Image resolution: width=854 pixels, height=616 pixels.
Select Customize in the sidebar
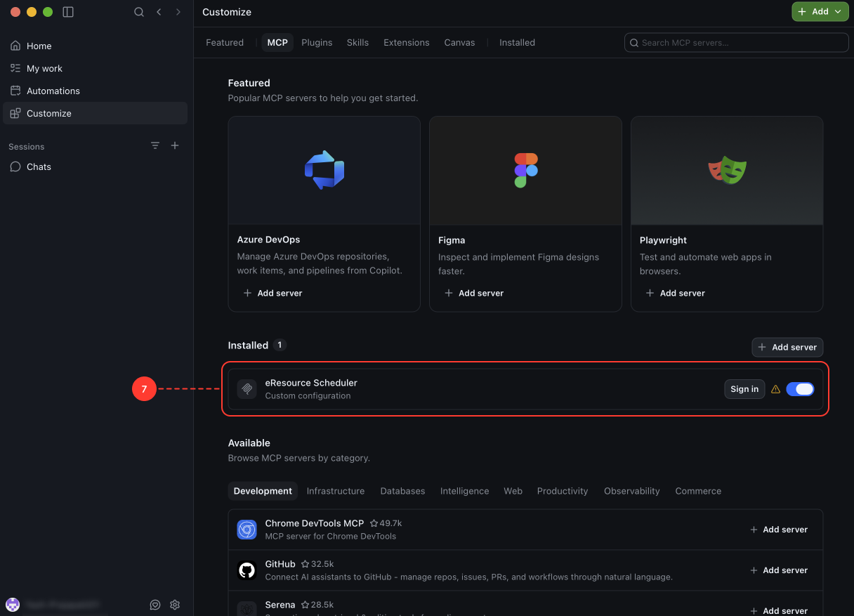click(95, 113)
